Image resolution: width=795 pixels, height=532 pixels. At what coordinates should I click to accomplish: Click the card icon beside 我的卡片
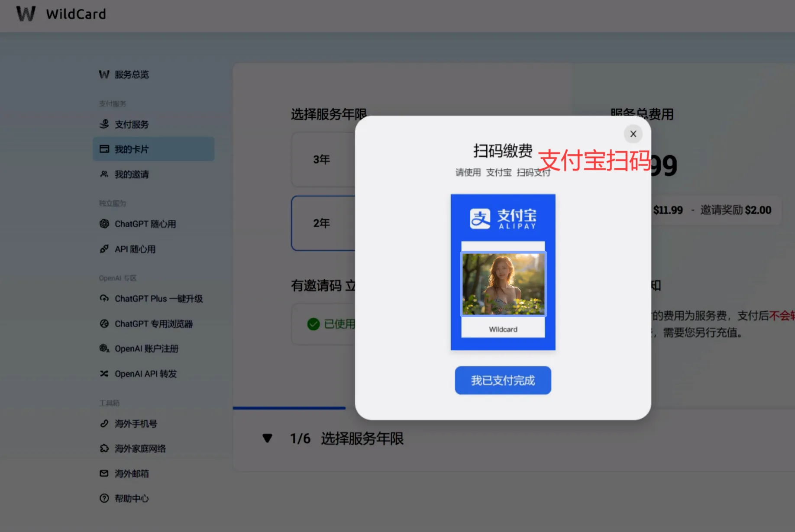pyautogui.click(x=104, y=149)
